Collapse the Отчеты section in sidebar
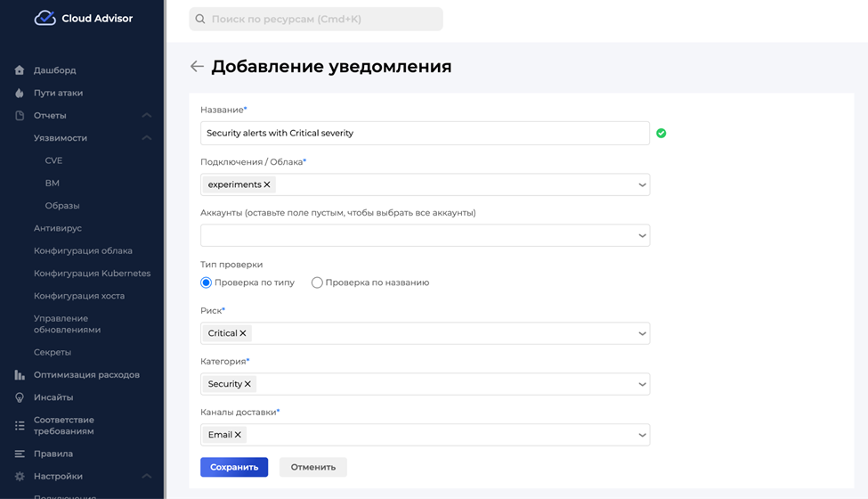Screen dimensions: 868x499 click(x=147, y=116)
